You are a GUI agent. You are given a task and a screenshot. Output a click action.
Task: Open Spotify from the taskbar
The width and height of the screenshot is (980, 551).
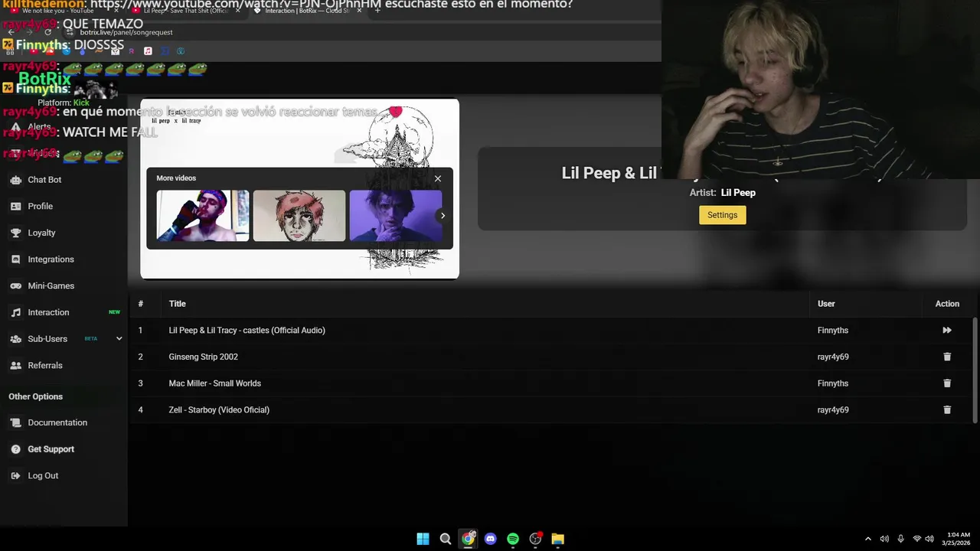pyautogui.click(x=513, y=539)
